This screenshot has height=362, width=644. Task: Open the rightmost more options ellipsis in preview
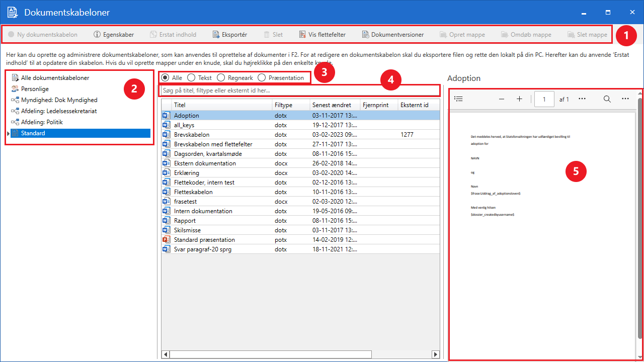coord(625,99)
